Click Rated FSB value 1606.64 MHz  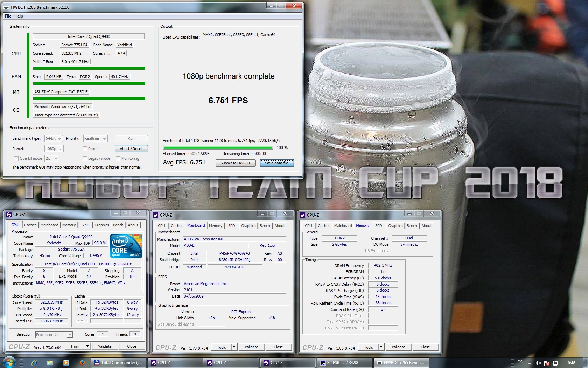(51, 321)
